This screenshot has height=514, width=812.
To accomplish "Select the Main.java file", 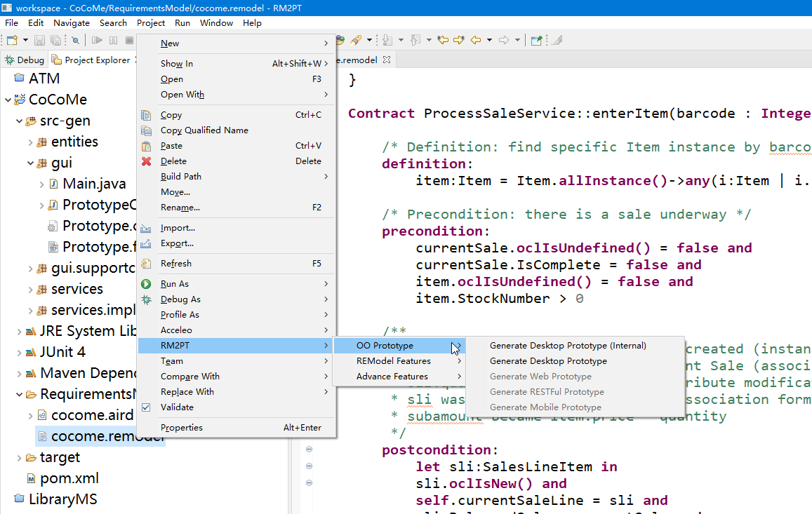I will click(94, 184).
